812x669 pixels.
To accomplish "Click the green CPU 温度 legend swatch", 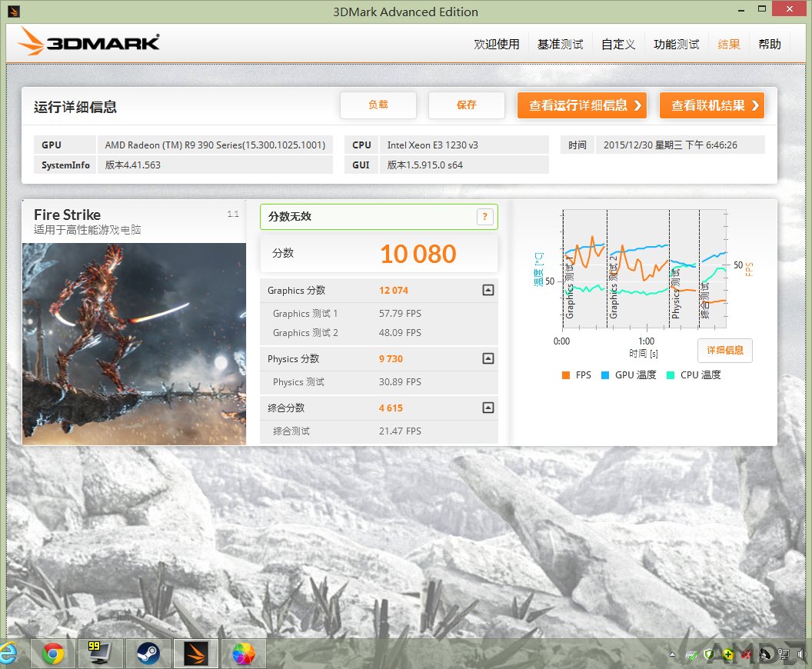I will click(671, 375).
